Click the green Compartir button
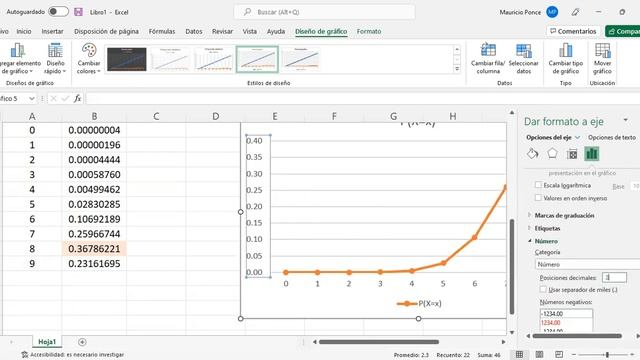The height and width of the screenshot is (360, 640). click(x=622, y=31)
